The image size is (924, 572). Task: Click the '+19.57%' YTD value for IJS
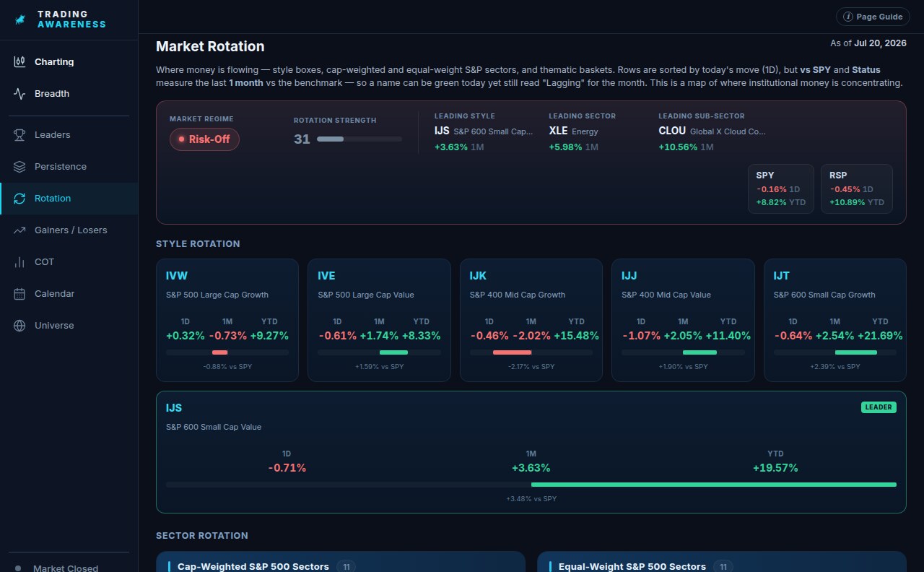(775, 468)
